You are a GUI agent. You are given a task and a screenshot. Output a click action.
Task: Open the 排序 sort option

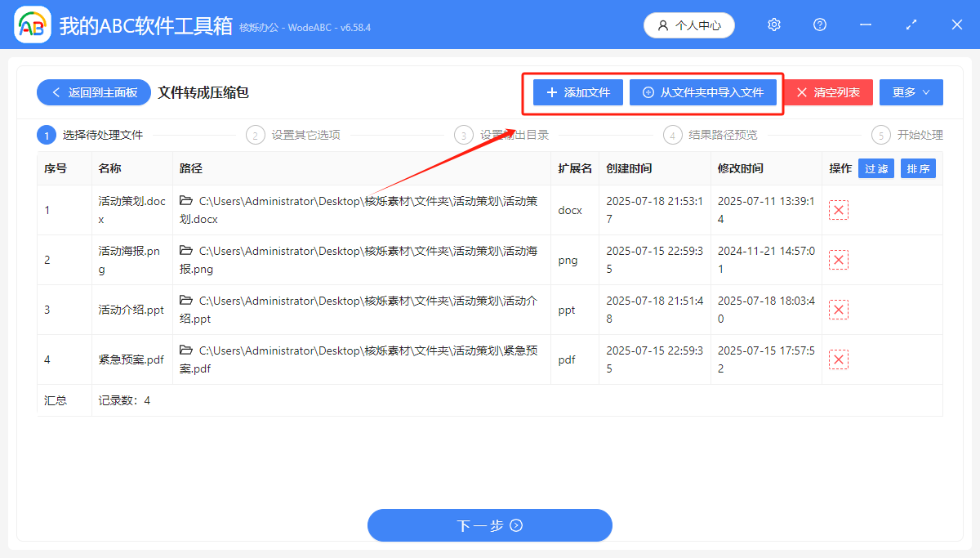tap(918, 167)
